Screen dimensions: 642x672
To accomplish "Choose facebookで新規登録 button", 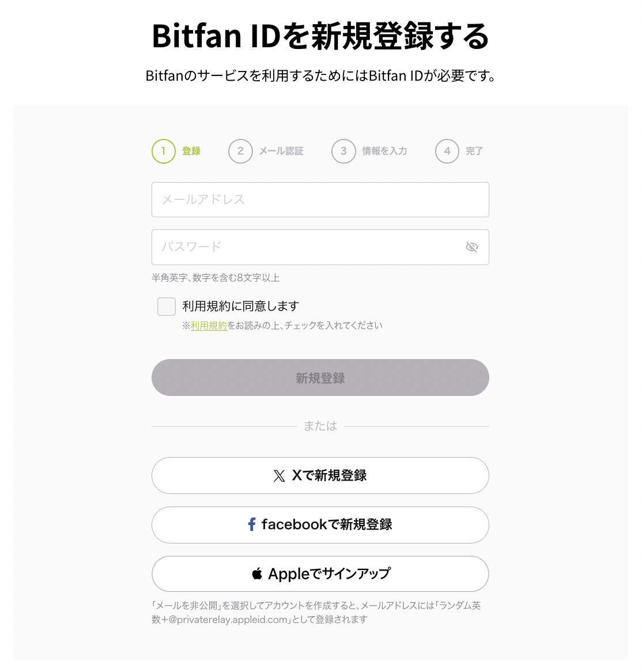I will [320, 525].
